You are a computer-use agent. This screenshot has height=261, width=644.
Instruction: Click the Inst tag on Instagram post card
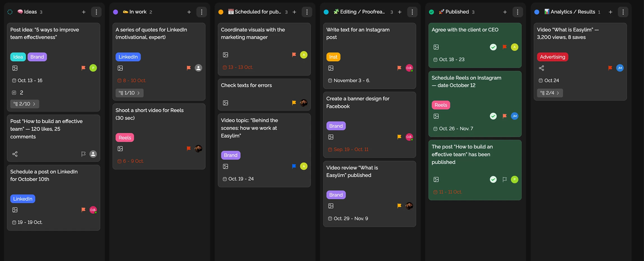tap(333, 57)
